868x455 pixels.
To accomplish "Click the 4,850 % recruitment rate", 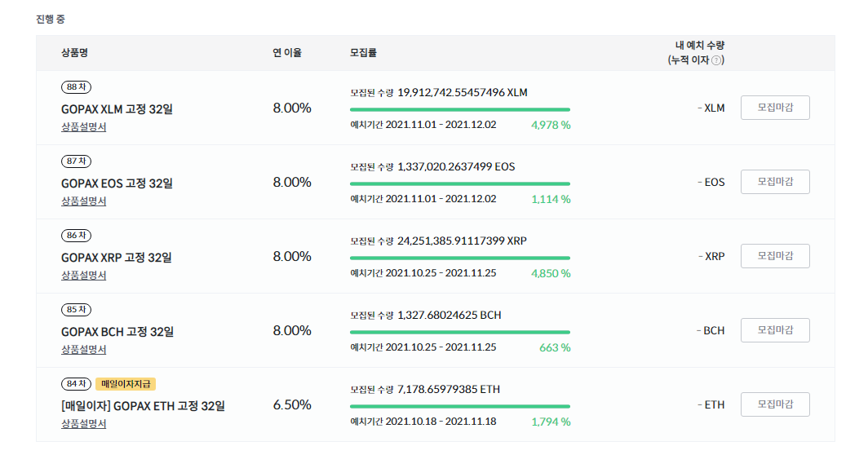I will tap(551, 273).
